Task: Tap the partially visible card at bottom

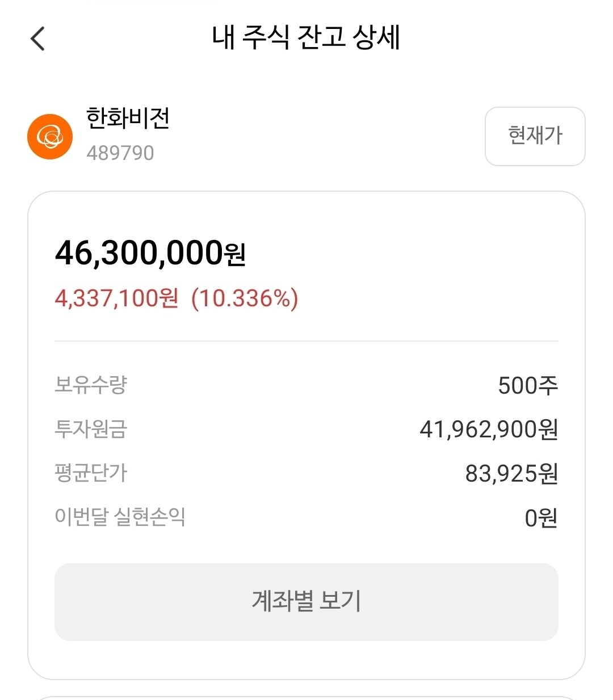Action: coord(306,697)
